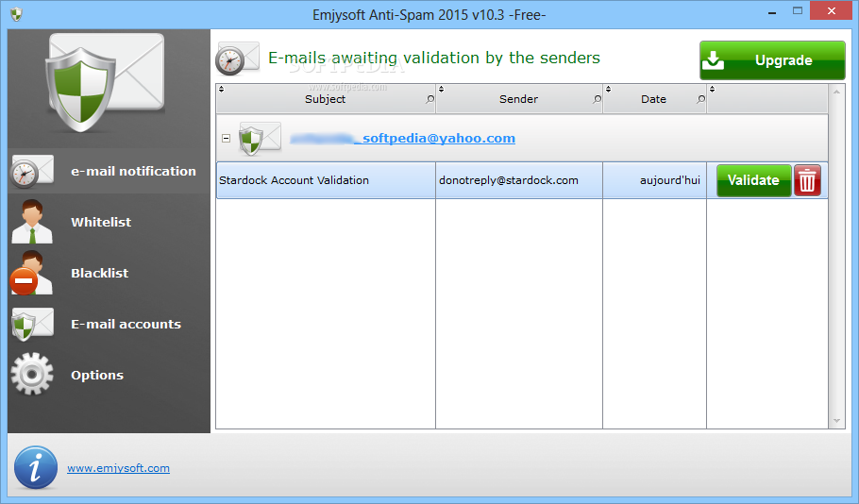Click the Whitelist person icon
The width and height of the screenshot is (859, 504).
pyautogui.click(x=32, y=221)
